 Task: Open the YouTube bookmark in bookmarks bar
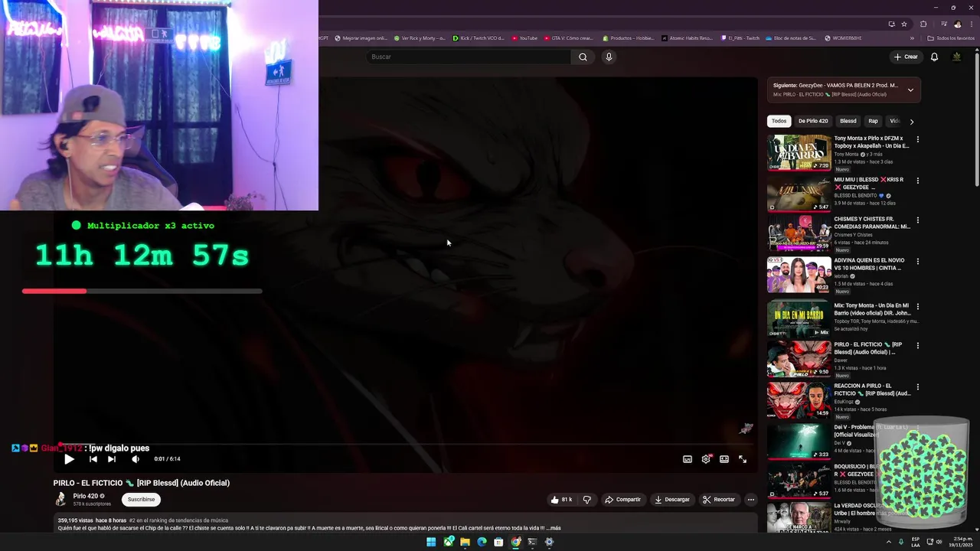click(x=524, y=38)
